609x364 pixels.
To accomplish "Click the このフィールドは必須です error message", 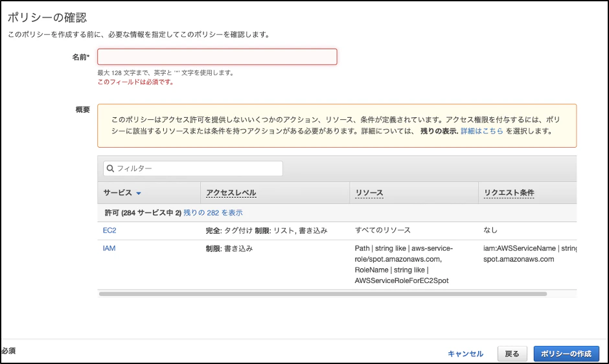I will tap(135, 82).
